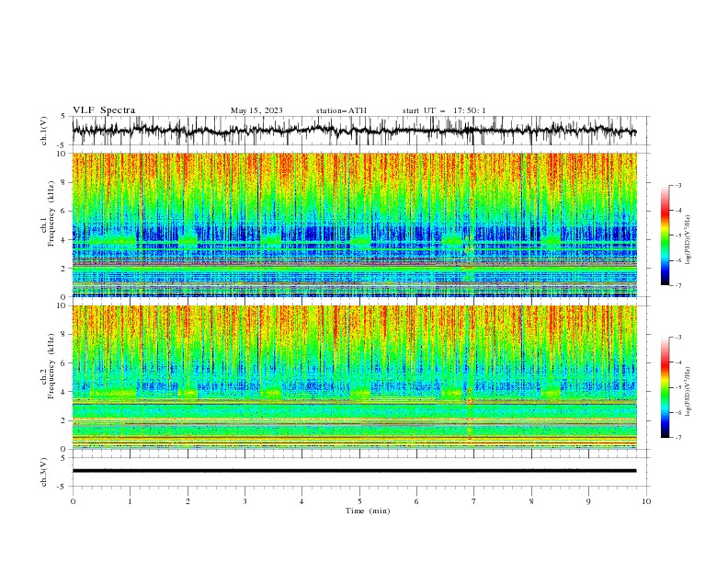The height and width of the screenshot is (563, 728).
Task: Click the date 'May 15, 2023'
Action: coord(256,110)
